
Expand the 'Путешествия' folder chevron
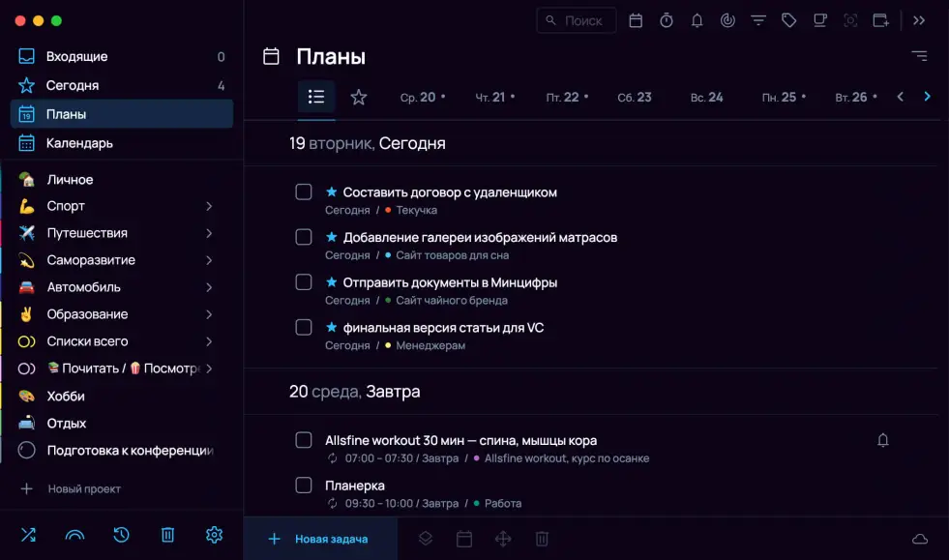(209, 233)
